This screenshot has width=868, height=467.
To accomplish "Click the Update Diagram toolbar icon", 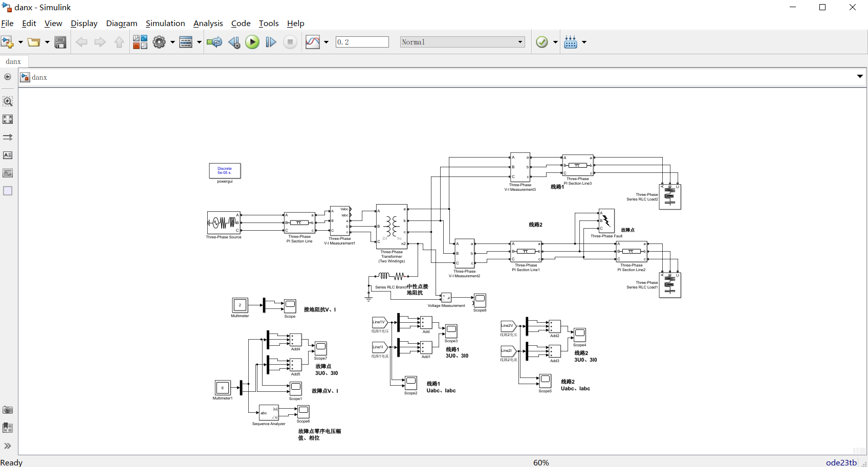I will [214, 42].
